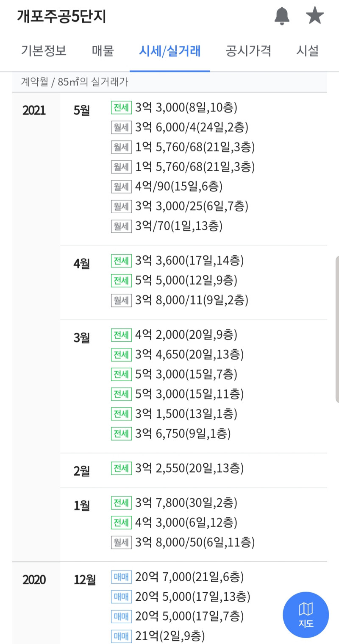
Task: Tap 월세 badge for 3억 8,000/50 January deal
Action: [121, 542]
